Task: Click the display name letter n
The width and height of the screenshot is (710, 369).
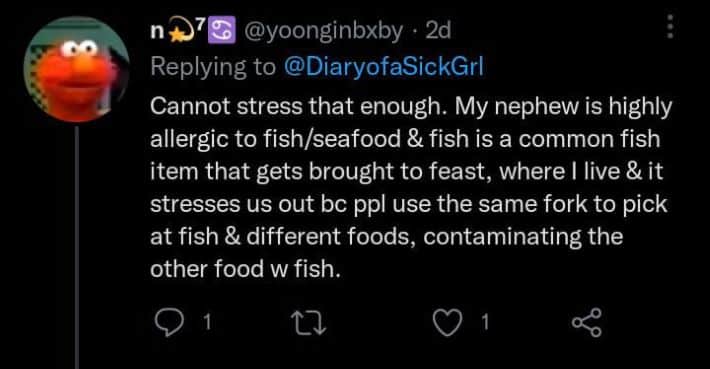Action: pyautogui.click(x=157, y=33)
